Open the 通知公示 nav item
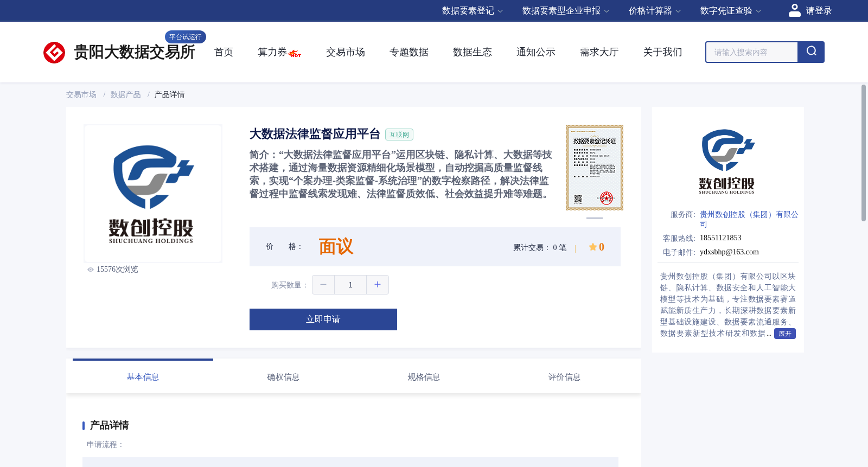Viewport: 868px width, 467px height. [536, 52]
